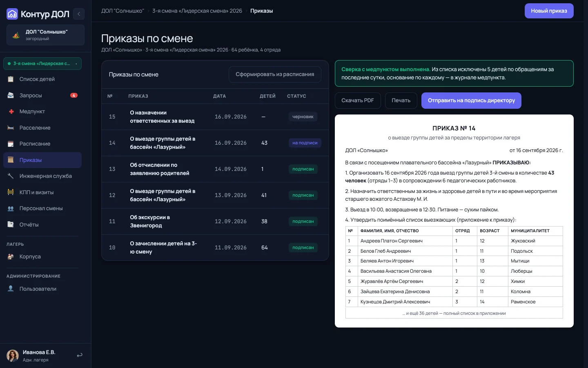Open order 13 Об отчислении по заявлению родителей

215,169
